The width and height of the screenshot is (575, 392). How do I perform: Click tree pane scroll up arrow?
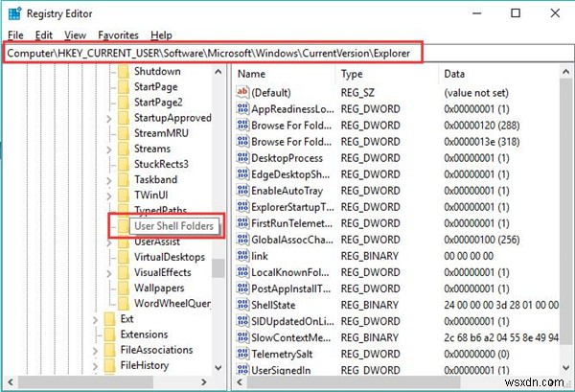point(218,72)
